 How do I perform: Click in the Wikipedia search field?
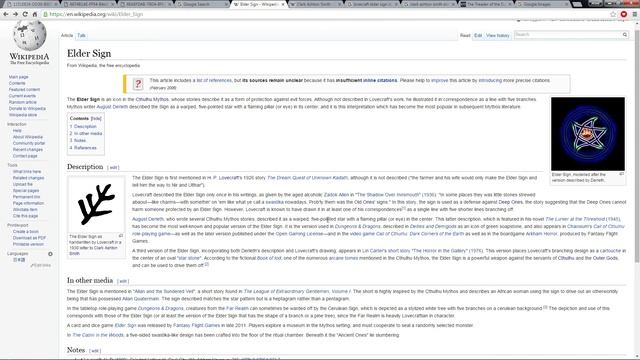pyautogui.click(x=567, y=35)
